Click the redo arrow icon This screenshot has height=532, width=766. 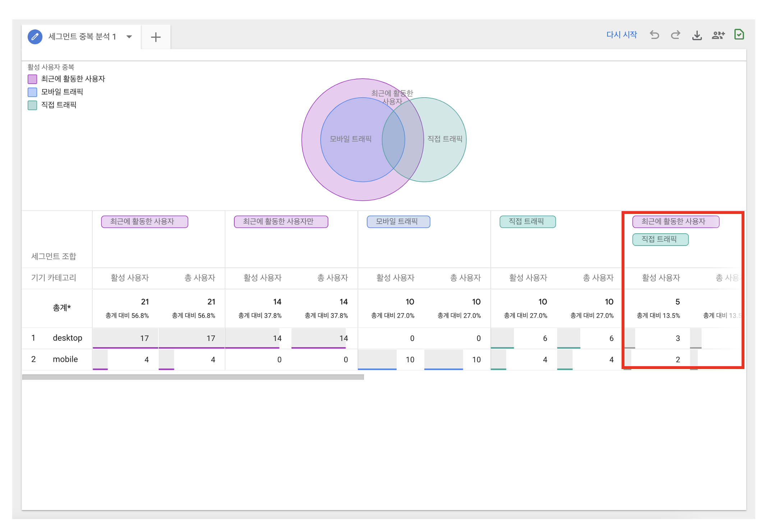(675, 35)
